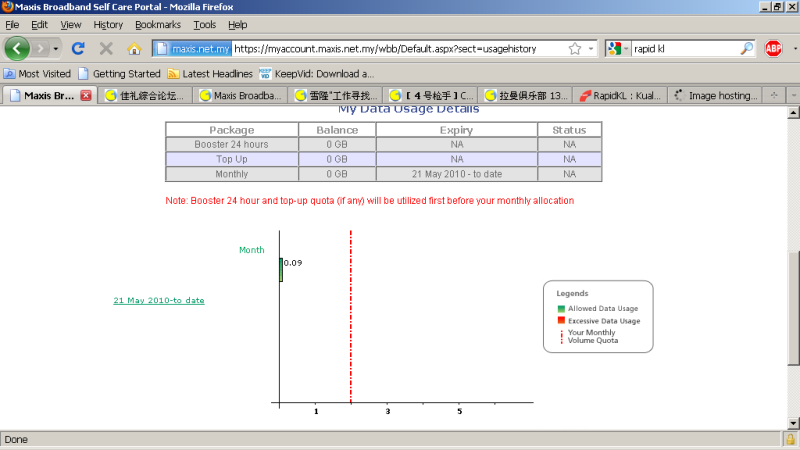Click the search box containing rapid kl

685,48
